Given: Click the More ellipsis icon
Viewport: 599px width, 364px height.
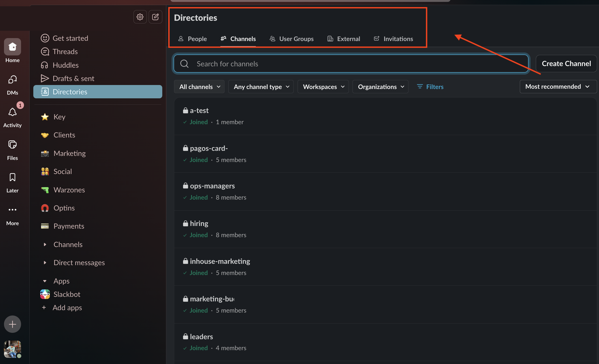Looking at the screenshot, I should tap(13, 210).
